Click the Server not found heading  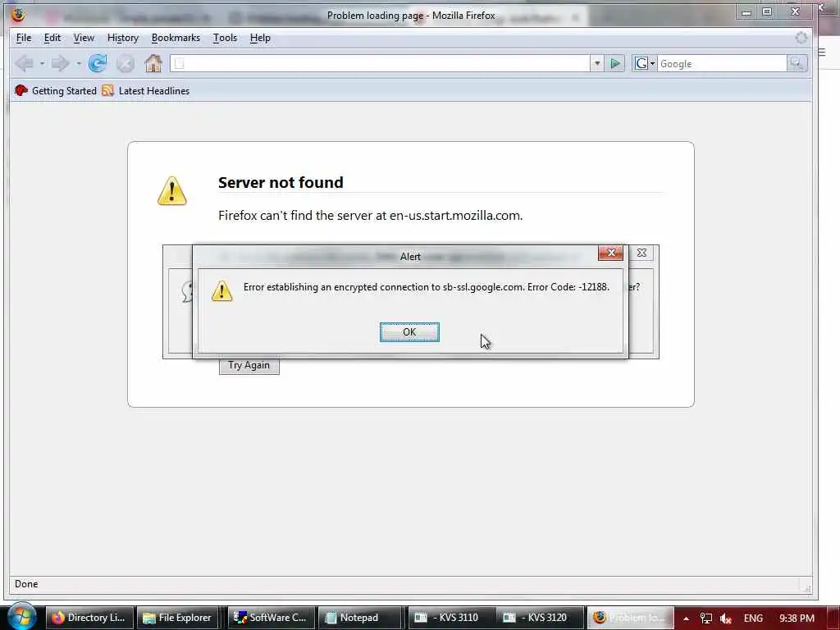tap(281, 182)
